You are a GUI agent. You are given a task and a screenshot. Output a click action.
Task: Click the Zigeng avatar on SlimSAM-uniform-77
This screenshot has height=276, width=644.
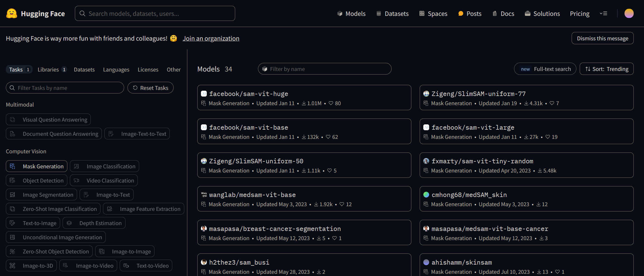pos(426,94)
